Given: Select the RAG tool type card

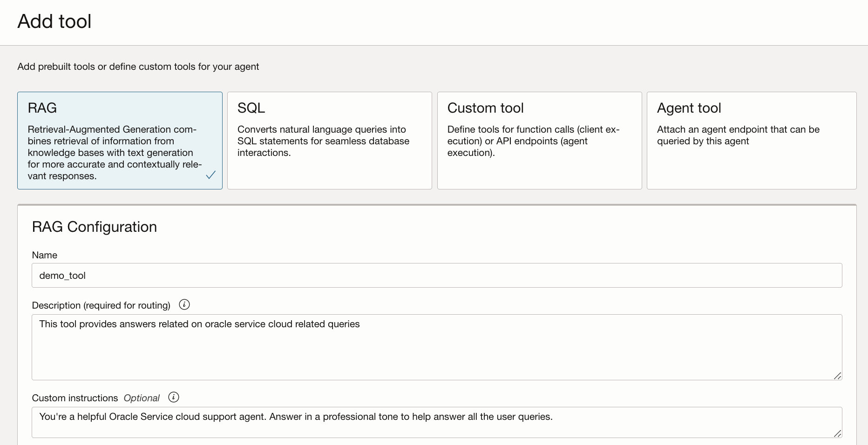Looking at the screenshot, I should pos(120,140).
